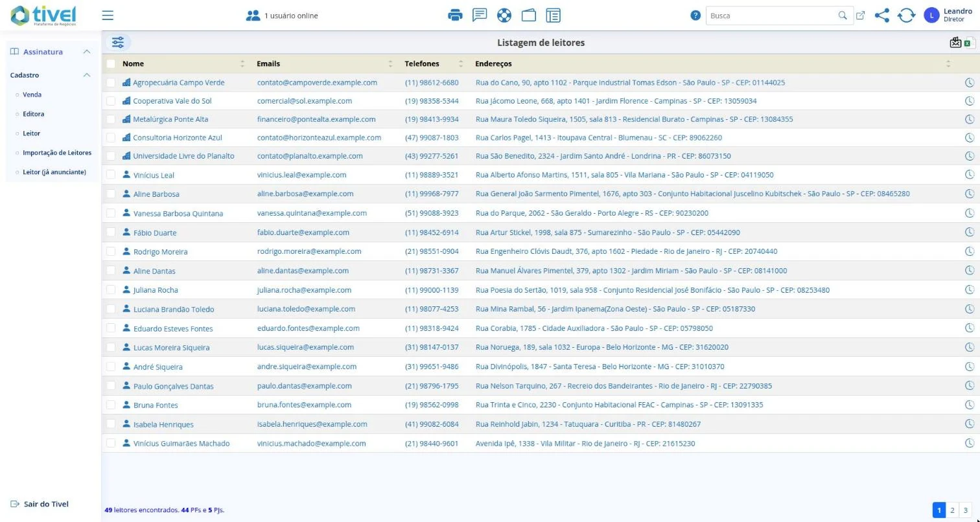The width and height of the screenshot is (980, 522).
Task: Click the search magnifier icon
Action: tap(843, 16)
